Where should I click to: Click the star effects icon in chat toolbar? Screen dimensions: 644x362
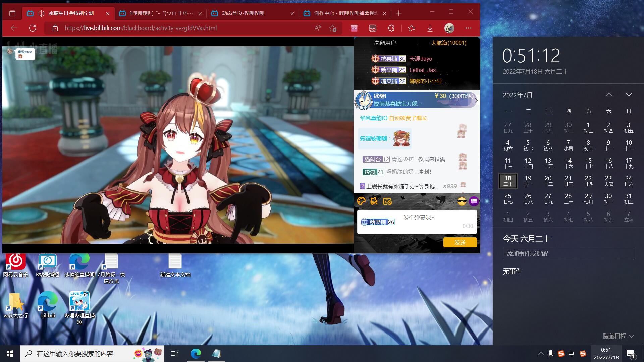pyautogui.click(x=374, y=201)
